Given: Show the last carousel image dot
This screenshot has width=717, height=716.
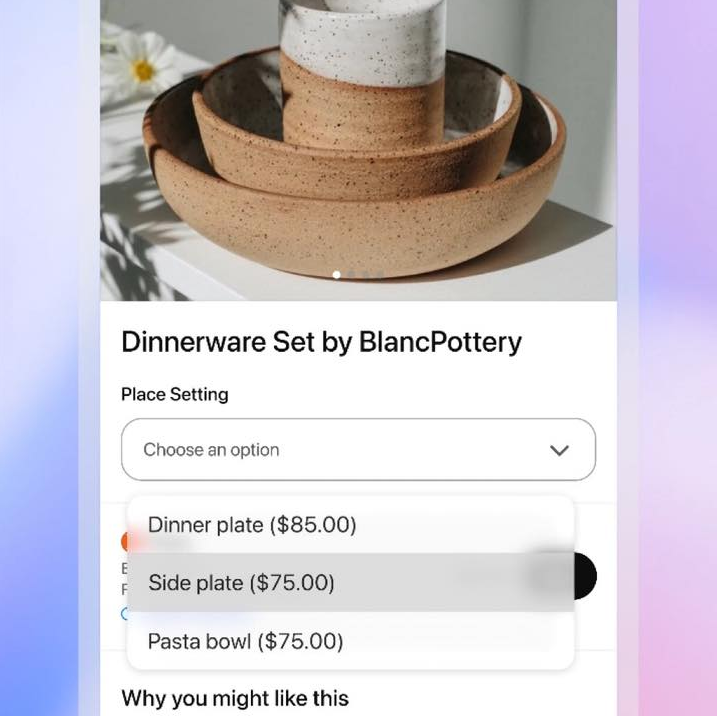Looking at the screenshot, I should coord(380,275).
